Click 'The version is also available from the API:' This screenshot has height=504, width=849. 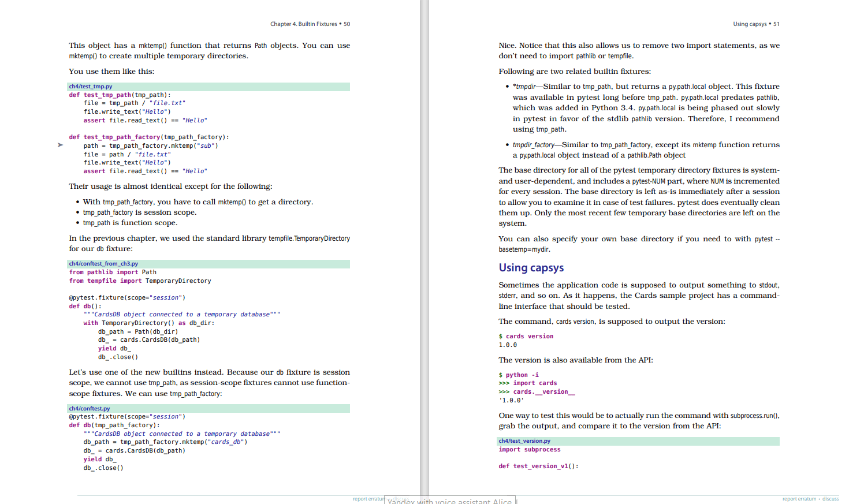576,360
